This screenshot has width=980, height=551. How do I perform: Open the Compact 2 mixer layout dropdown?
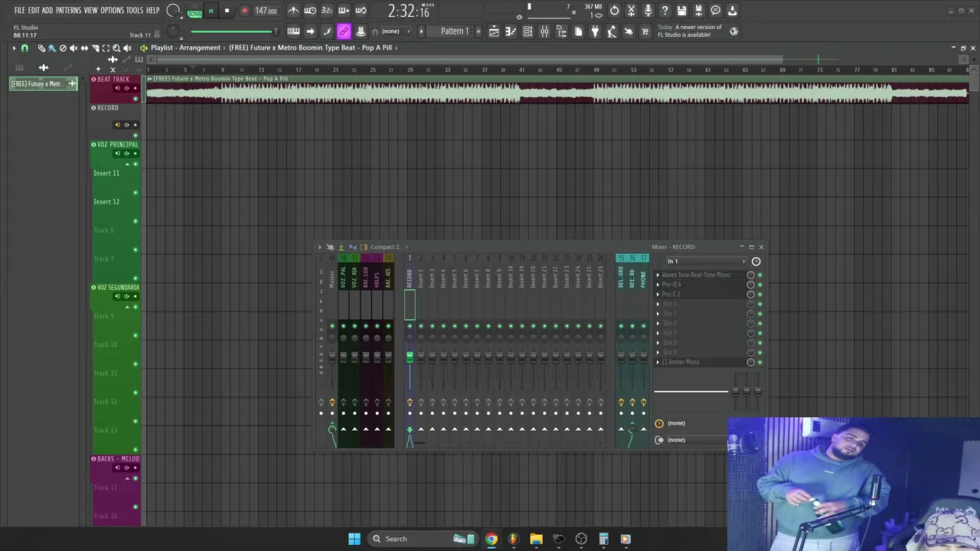[385, 246]
